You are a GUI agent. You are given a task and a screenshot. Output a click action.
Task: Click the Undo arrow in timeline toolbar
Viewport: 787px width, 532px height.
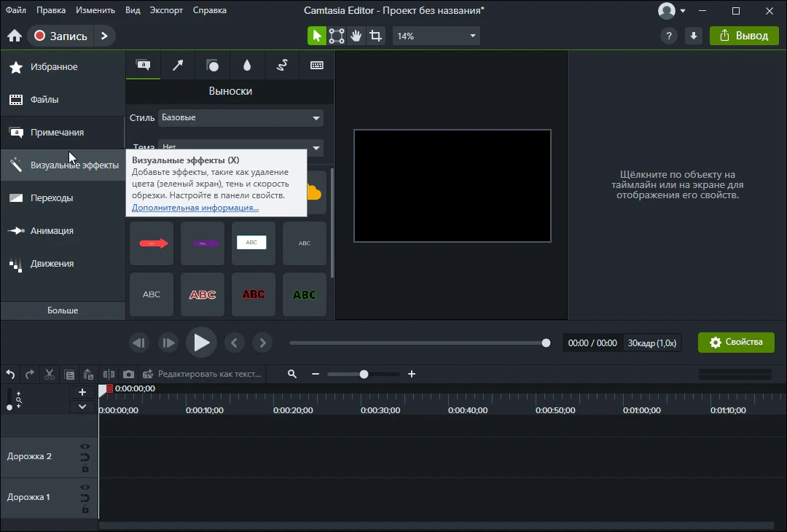tap(10, 374)
